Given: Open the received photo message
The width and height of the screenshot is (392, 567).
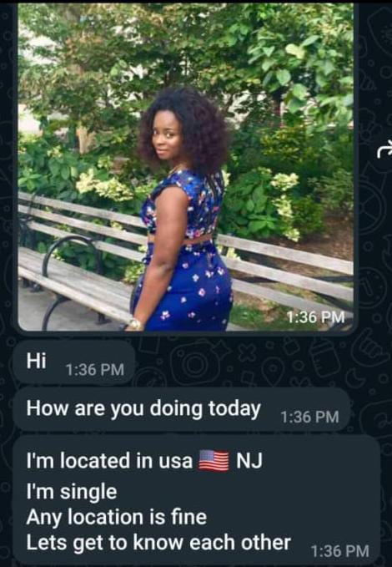Looking at the screenshot, I should 186,167.
